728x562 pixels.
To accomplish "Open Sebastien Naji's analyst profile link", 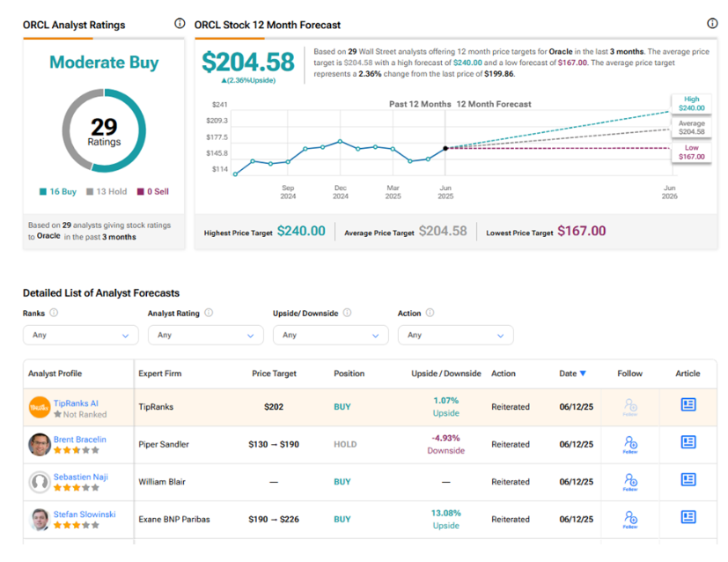I will coord(81,477).
